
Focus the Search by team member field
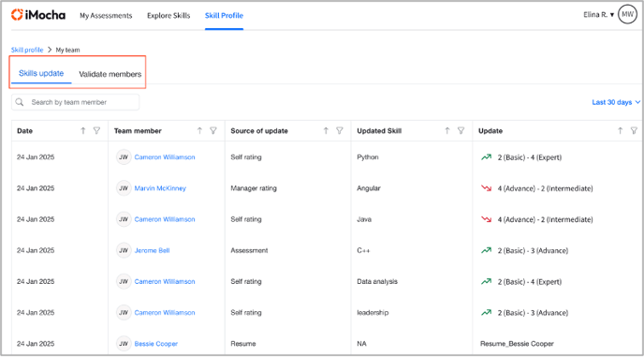coord(76,102)
